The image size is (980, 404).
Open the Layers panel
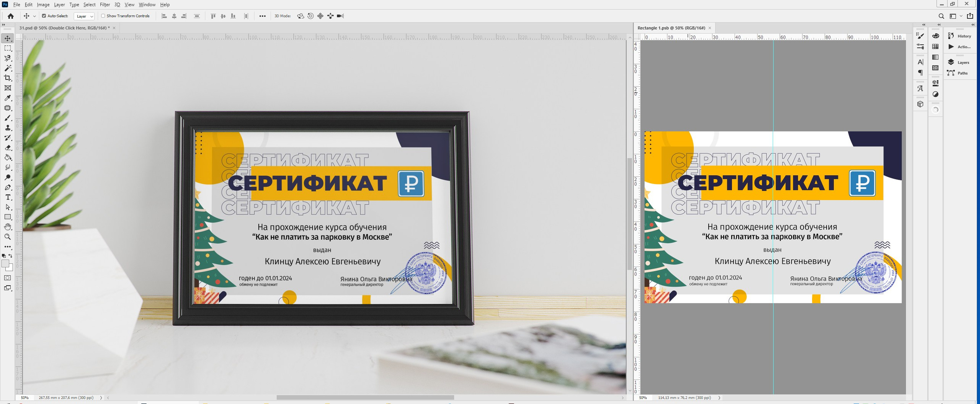point(960,62)
